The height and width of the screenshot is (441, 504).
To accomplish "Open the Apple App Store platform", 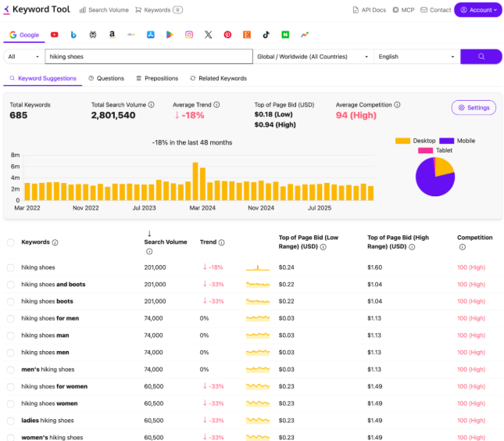I will point(151,34).
